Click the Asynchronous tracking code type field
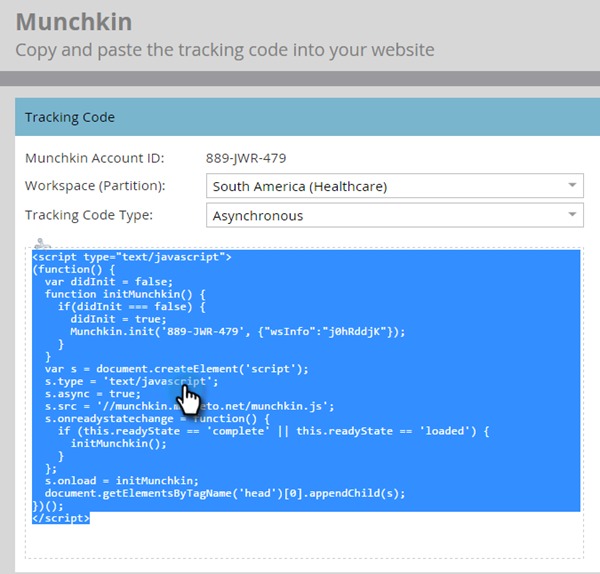This screenshot has height=574, width=600. [395, 215]
